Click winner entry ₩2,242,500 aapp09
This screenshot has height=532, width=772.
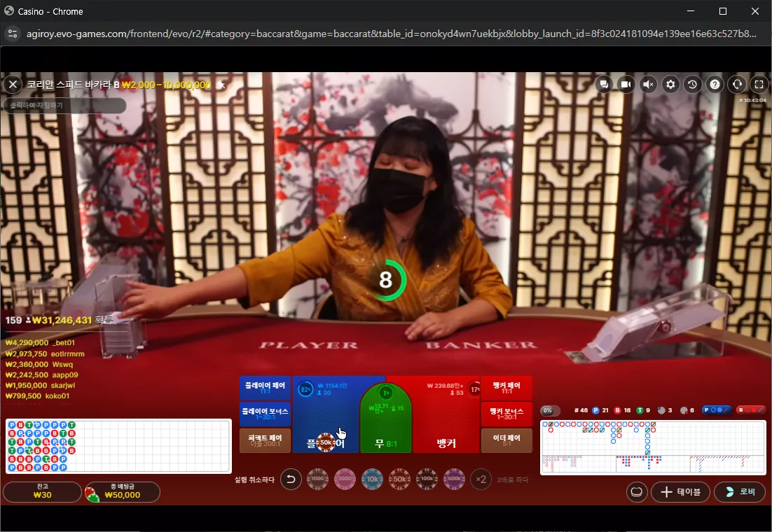[x=42, y=374]
